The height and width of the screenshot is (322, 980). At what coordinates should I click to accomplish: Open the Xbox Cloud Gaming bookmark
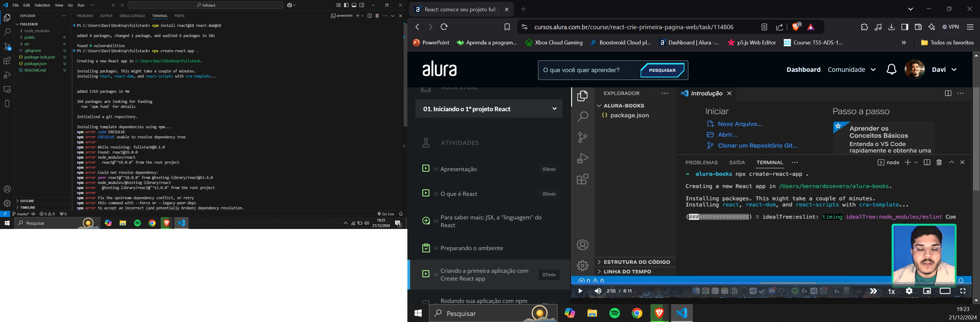[x=554, y=43]
